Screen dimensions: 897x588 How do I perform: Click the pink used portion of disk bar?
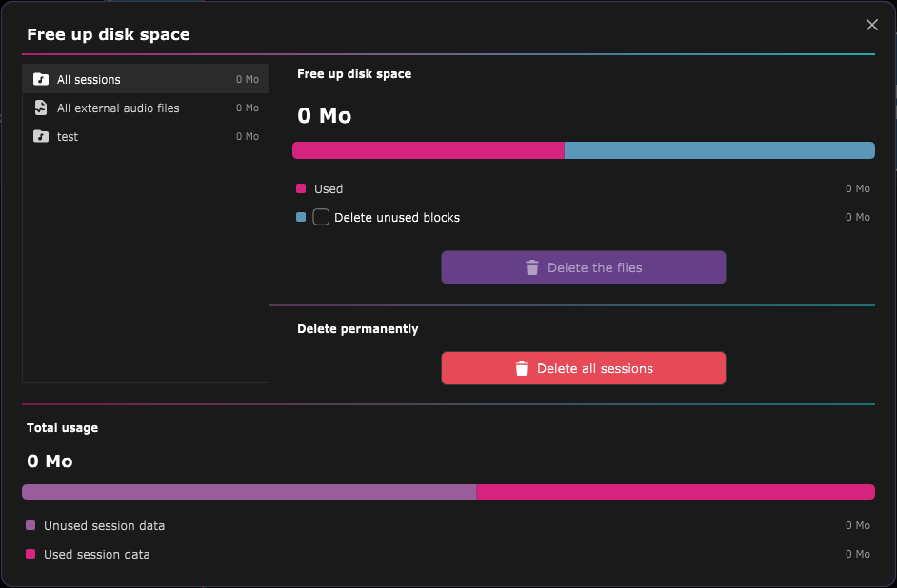pyautogui.click(x=428, y=150)
